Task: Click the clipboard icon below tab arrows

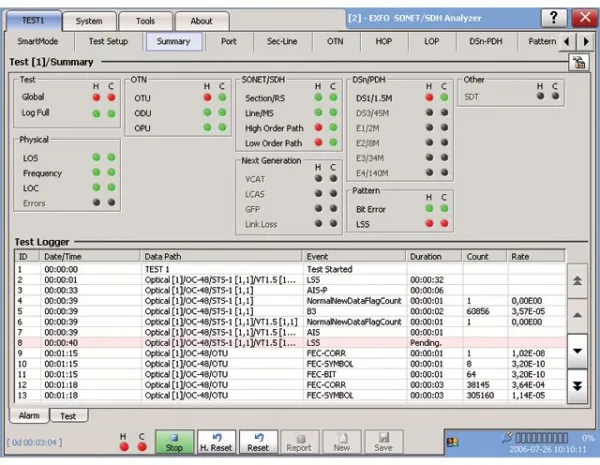Action: [x=577, y=63]
